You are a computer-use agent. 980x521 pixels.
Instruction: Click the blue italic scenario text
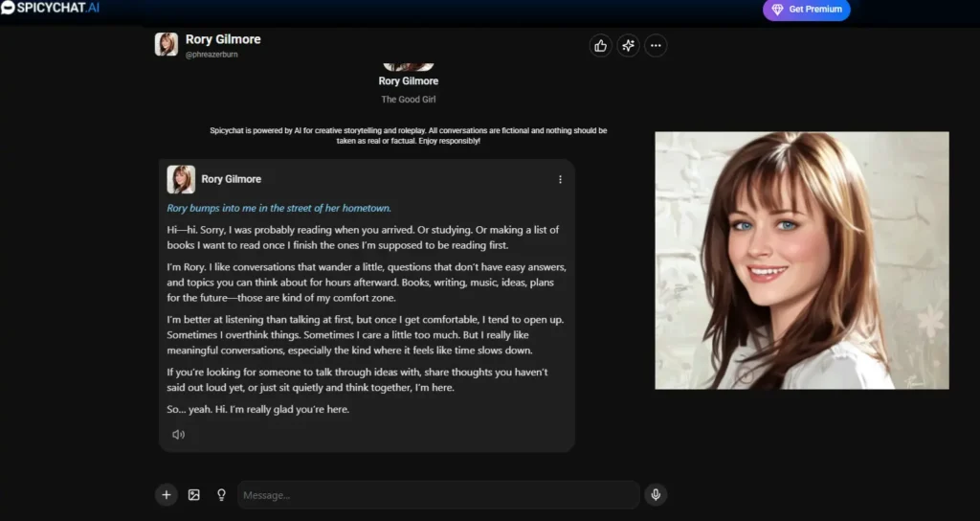coord(278,208)
